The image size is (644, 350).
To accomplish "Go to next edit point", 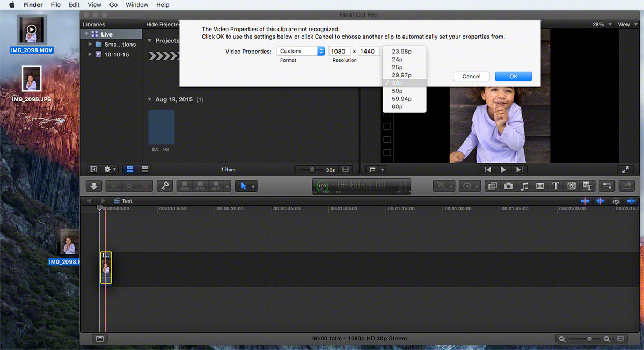I will 519,170.
